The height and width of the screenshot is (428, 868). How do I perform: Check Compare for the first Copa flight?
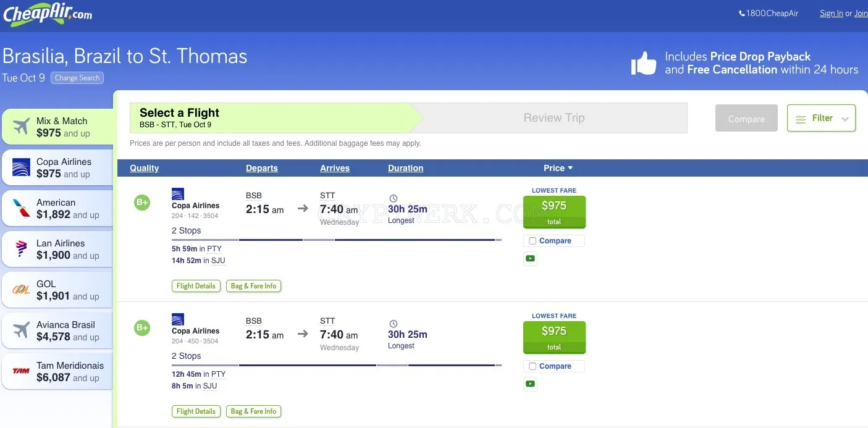coord(533,241)
